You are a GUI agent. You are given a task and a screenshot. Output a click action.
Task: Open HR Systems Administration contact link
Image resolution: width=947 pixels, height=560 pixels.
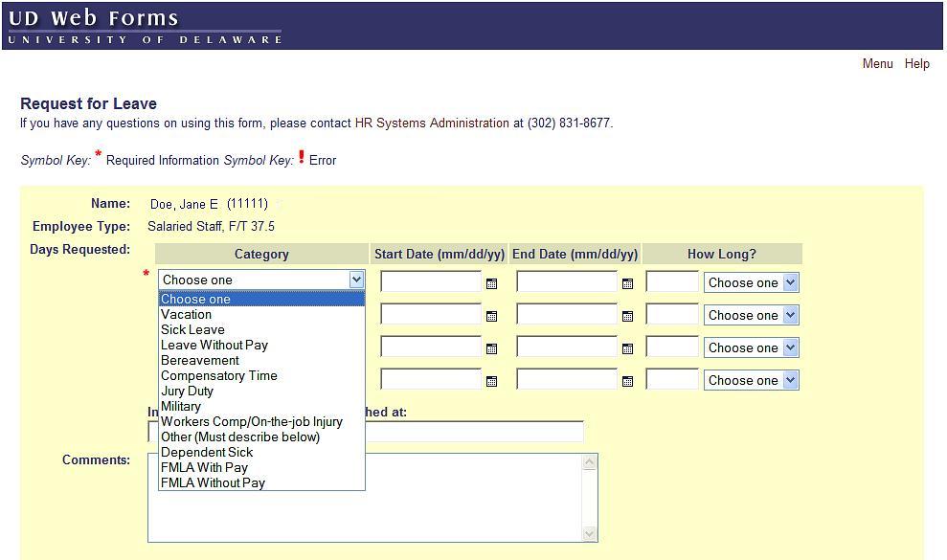432,123
